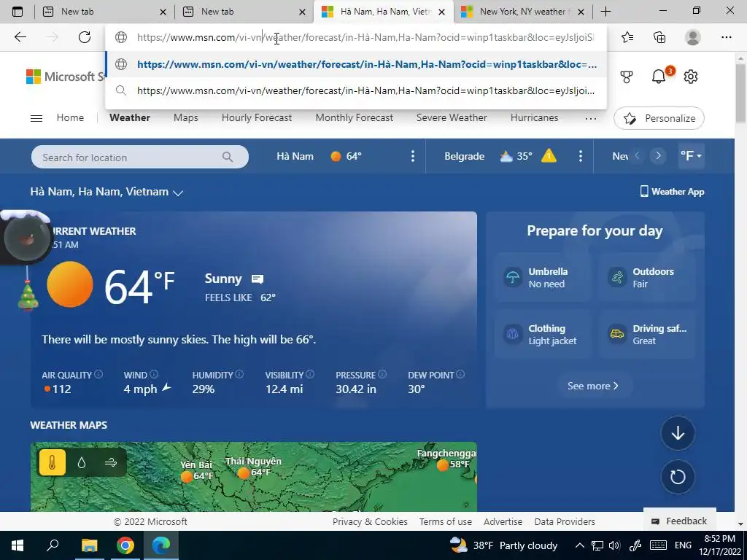This screenshot has height=560, width=747.
Task: Select the precipitation map layer icon
Action: coord(82,462)
